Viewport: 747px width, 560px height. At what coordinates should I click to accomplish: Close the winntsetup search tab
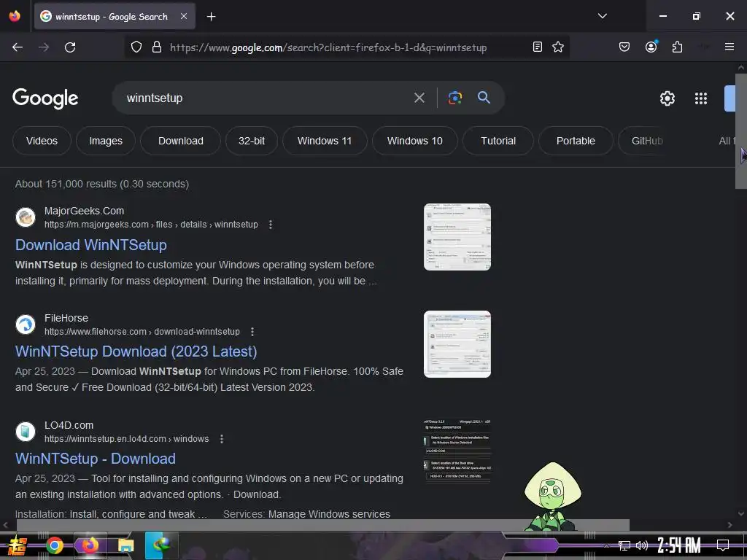pos(184,16)
